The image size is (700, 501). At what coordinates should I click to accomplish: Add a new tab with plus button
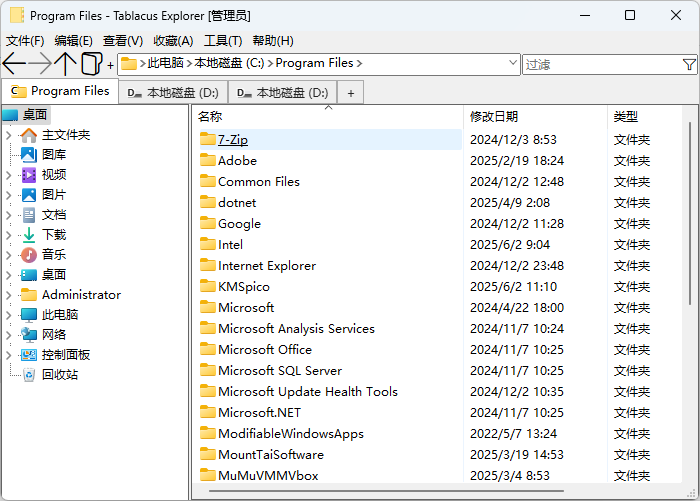(x=350, y=93)
